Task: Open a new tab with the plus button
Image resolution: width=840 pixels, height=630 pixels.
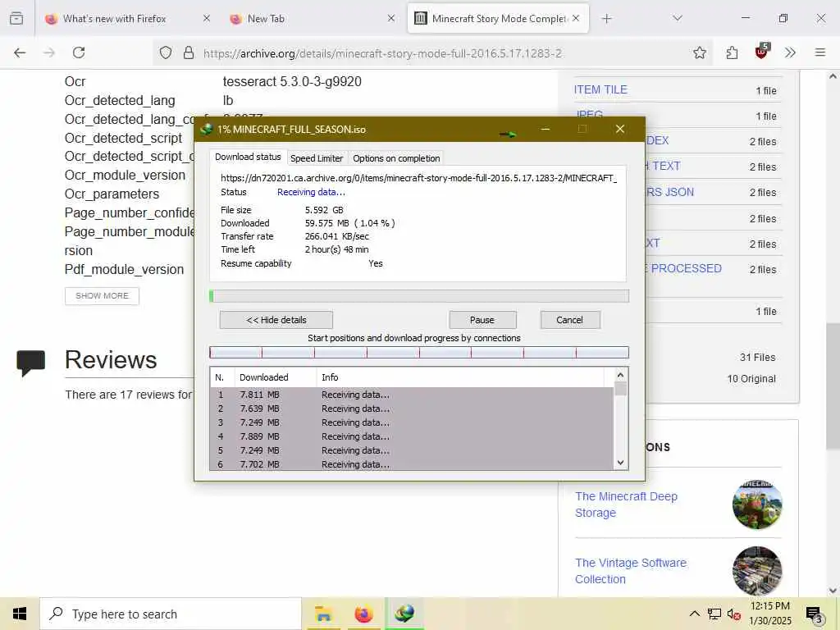Action: pyautogui.click(x=606, y=19)
